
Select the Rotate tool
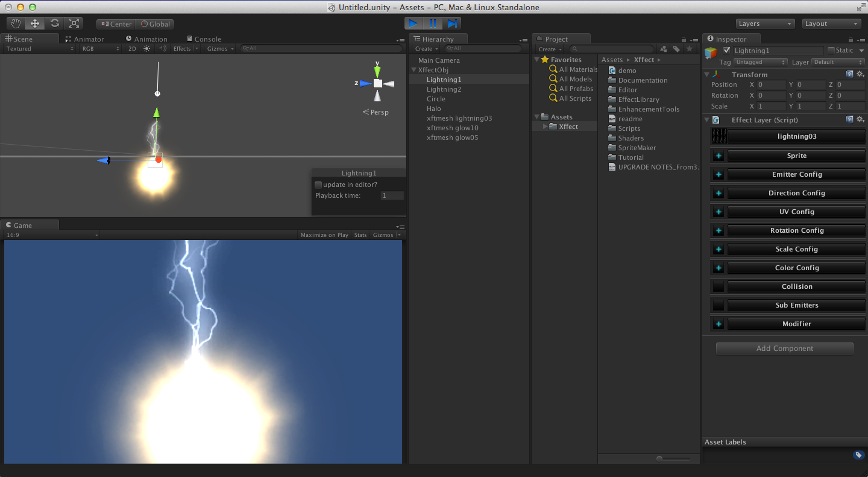(54, 24)
